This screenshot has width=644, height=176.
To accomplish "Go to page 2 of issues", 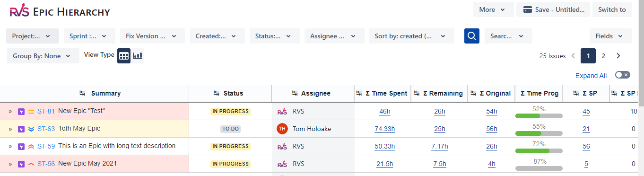I will pyautogui.click(x=603, y=56).
